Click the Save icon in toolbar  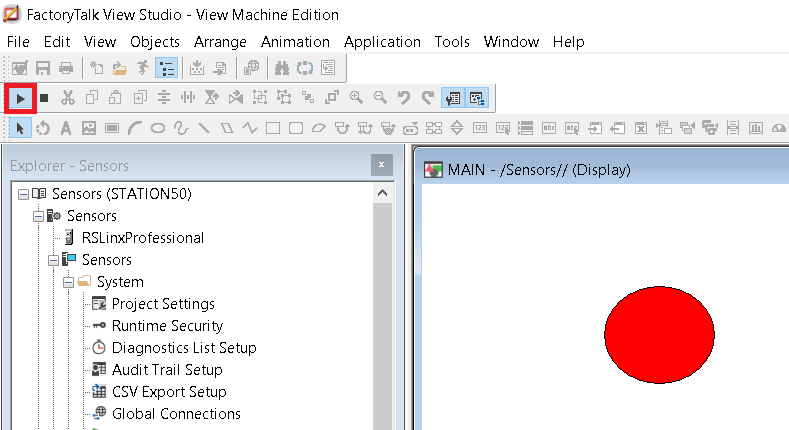click(x=43, y=68)
